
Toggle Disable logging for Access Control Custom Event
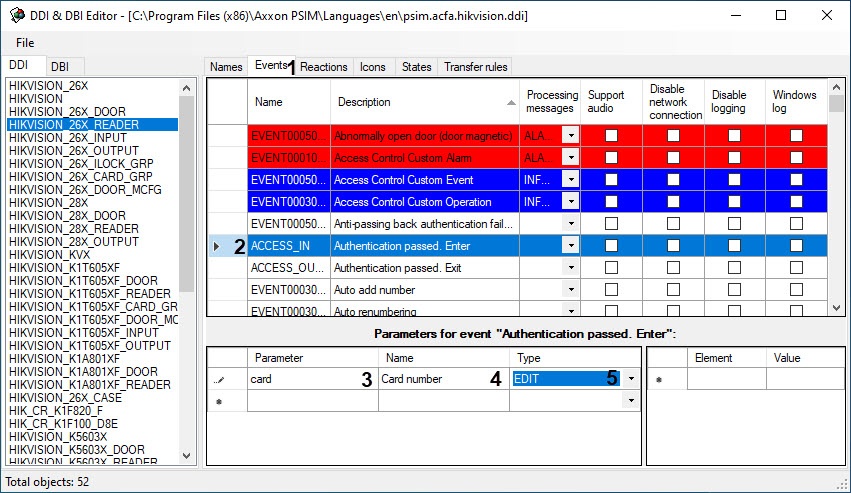coord(734,180)
